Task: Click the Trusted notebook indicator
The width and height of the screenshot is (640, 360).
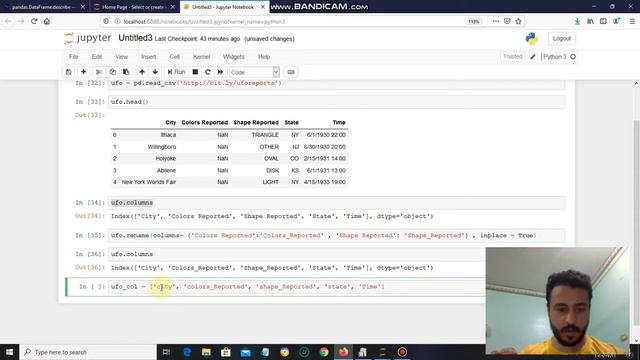Action: click(x=513, y=57)
